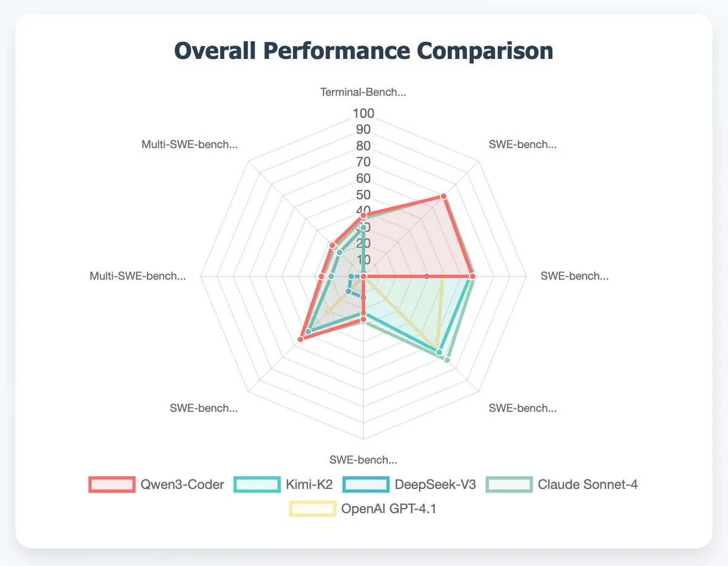728x566 pixels.
Task: Click the 50 scale tick label
Action: click(363, 195)
